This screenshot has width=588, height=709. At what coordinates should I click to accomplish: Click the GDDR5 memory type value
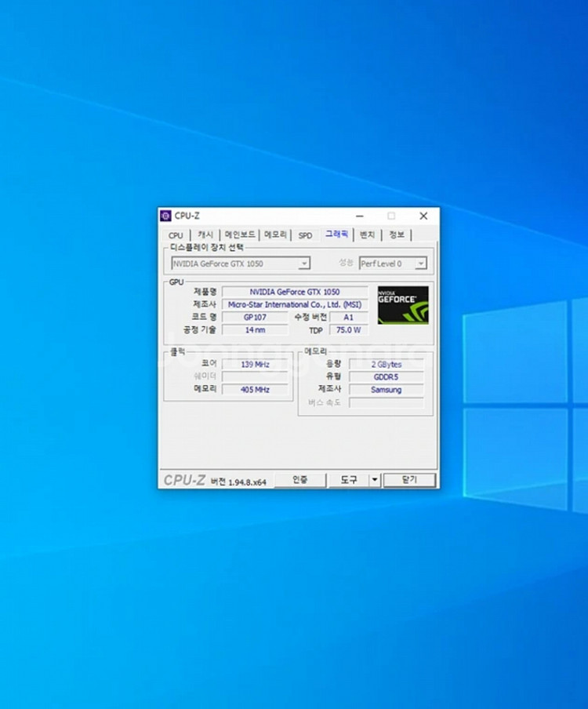coord(387,377)
